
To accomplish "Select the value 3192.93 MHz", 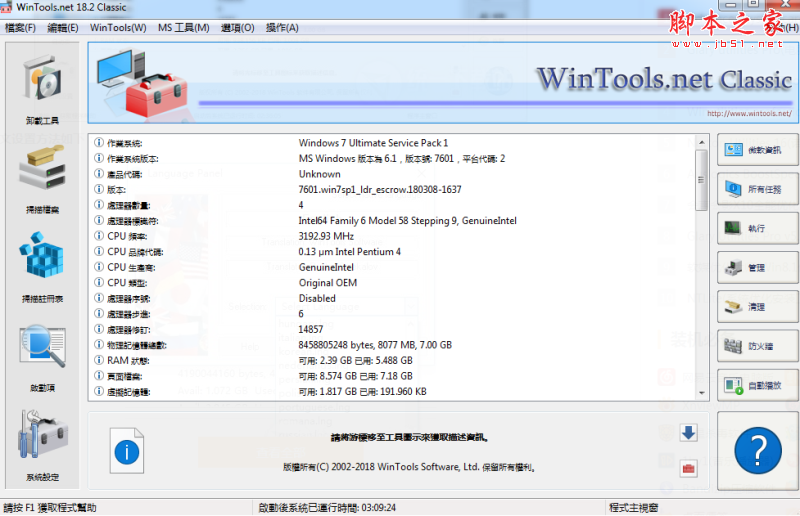I will (326, 236).
